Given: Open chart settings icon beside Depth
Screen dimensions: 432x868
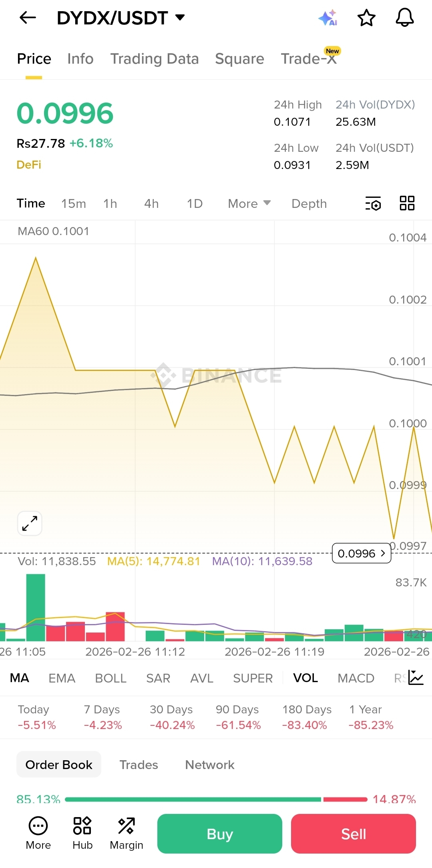Looking at the screenshot, I should click(373, 203).
